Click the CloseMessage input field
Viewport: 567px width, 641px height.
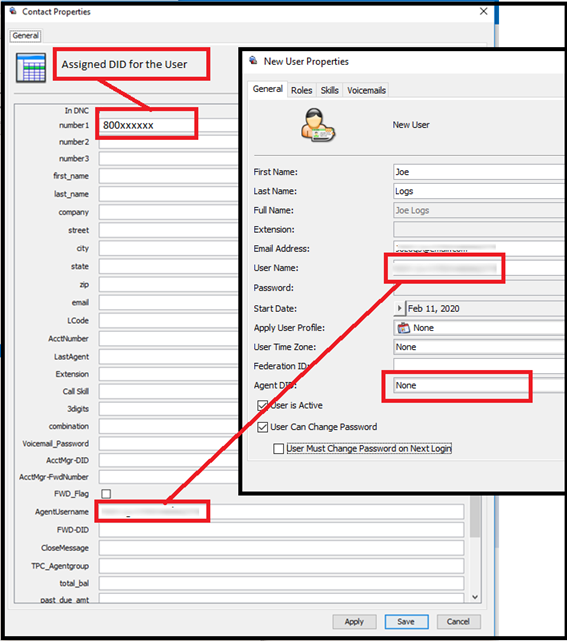(x=281, y=548)
